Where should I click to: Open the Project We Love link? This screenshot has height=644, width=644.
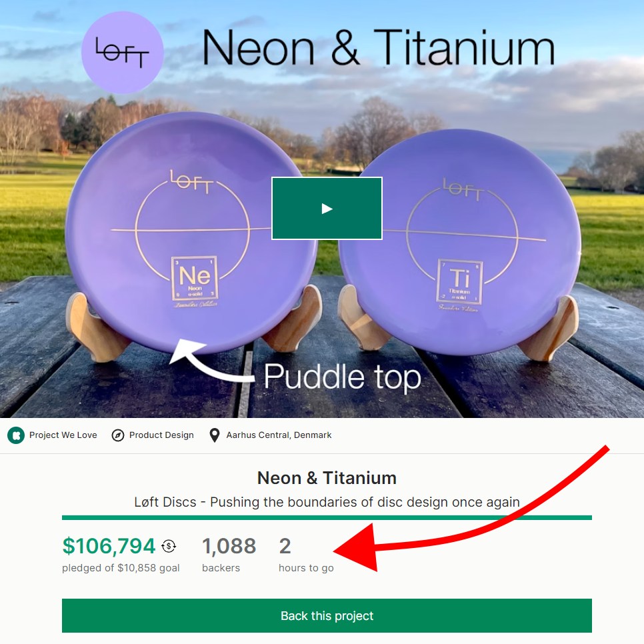click(x=63, y=435)
